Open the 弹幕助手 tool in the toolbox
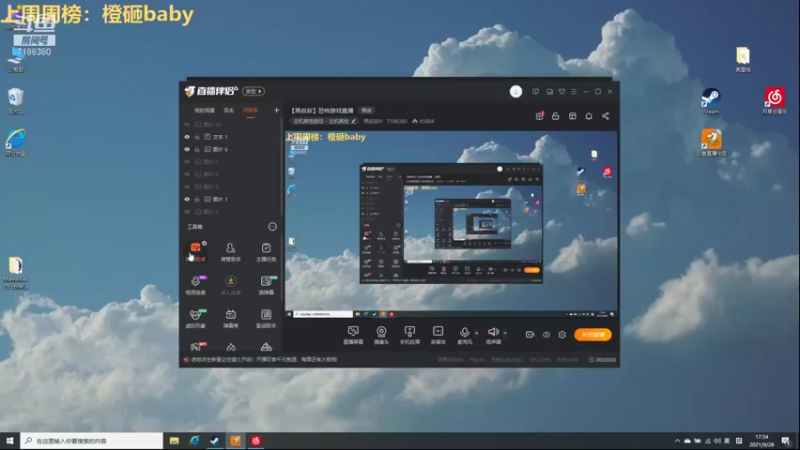 point(196,252)
